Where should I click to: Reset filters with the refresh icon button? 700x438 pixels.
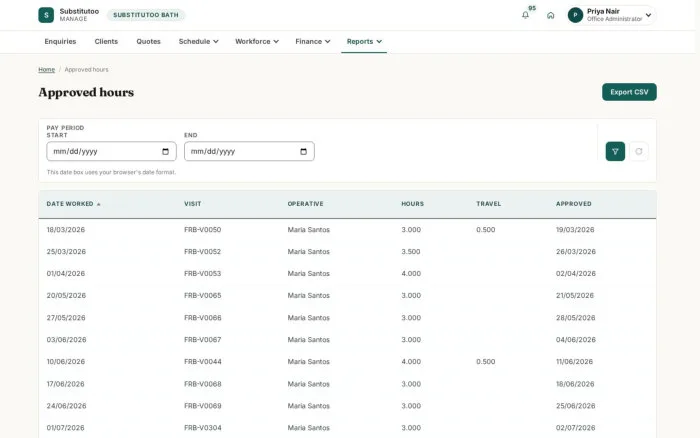click(x=639, y=151)
